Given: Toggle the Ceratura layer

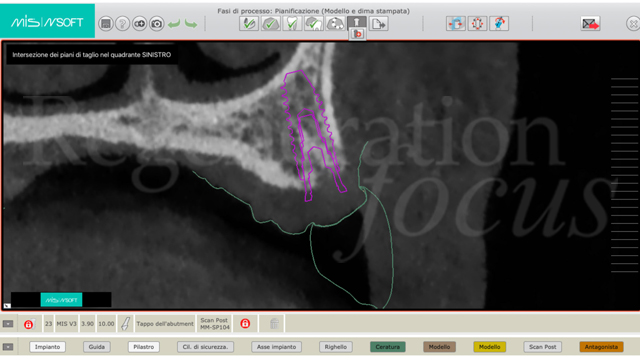Looking at the screenshot, I should 388,347.
